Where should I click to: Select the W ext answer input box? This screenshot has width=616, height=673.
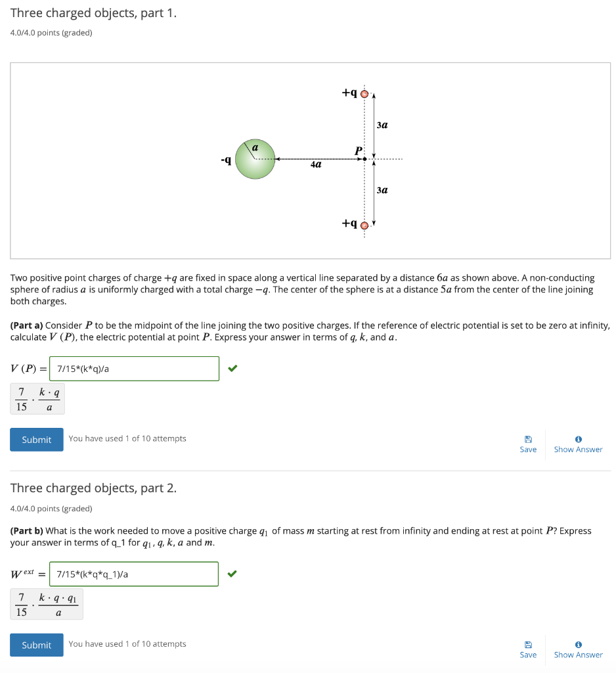134,574
